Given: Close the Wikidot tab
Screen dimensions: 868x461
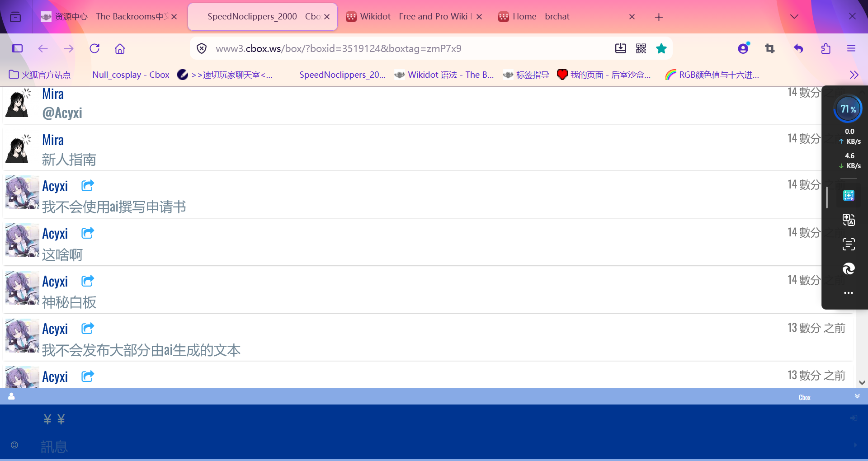Looking at the screenshot, I should pyautogui.click(x=479, y=17).
